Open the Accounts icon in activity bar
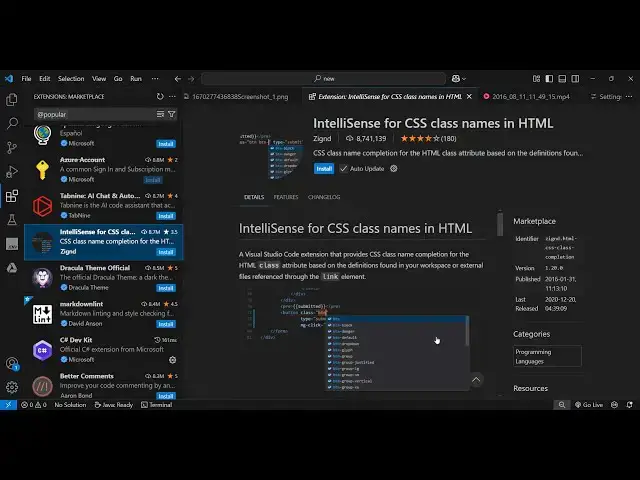 [12, 363]
